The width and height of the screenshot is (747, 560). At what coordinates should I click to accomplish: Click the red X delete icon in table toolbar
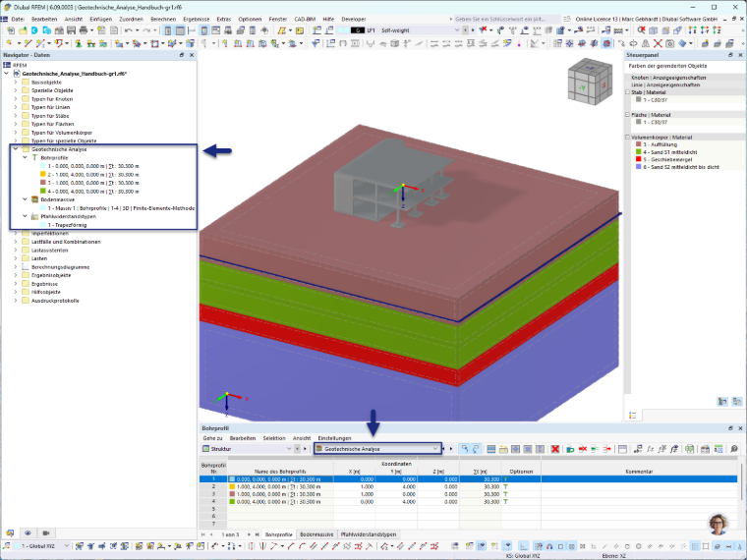(555, 449)
